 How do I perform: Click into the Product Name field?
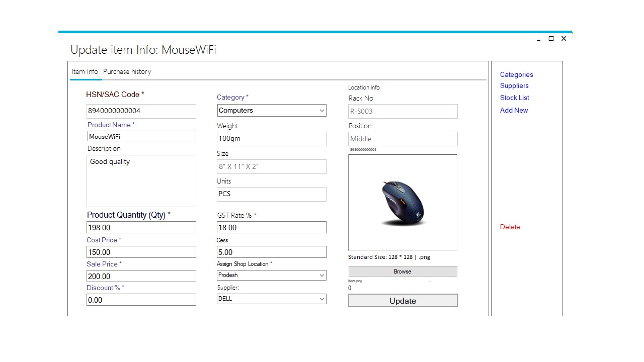[x=141, y=136]
